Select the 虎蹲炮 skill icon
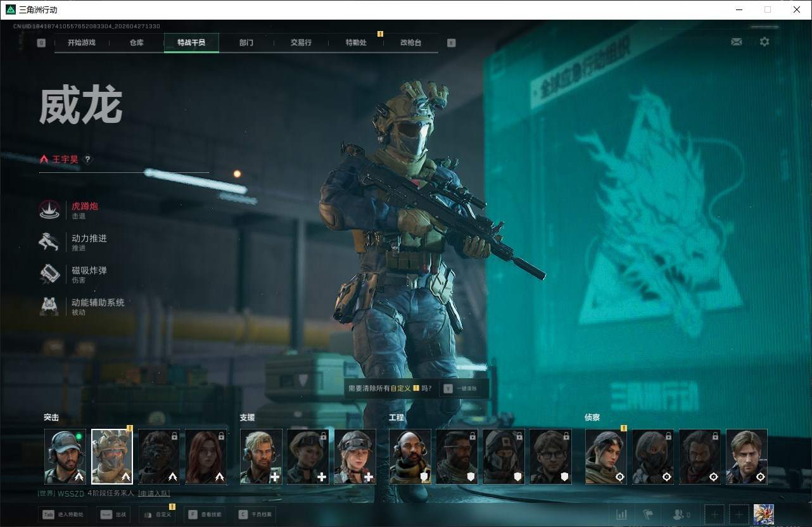The image size is (812, 527). 49,210
